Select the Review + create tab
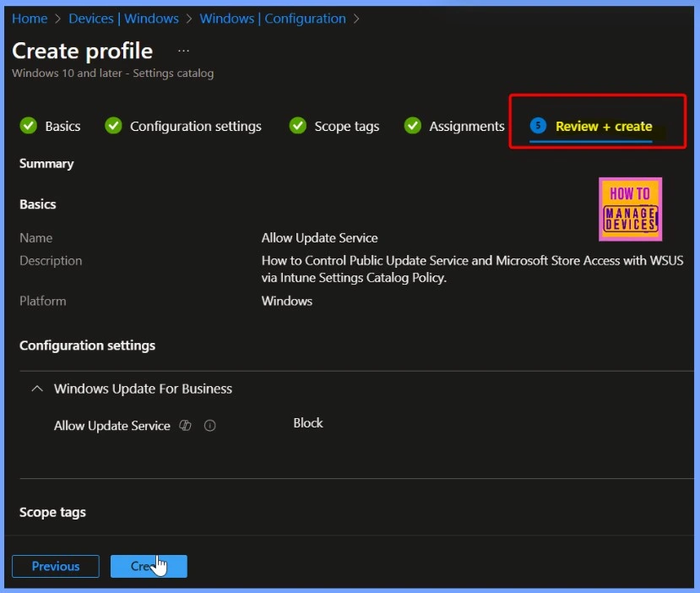 (604, 127)
